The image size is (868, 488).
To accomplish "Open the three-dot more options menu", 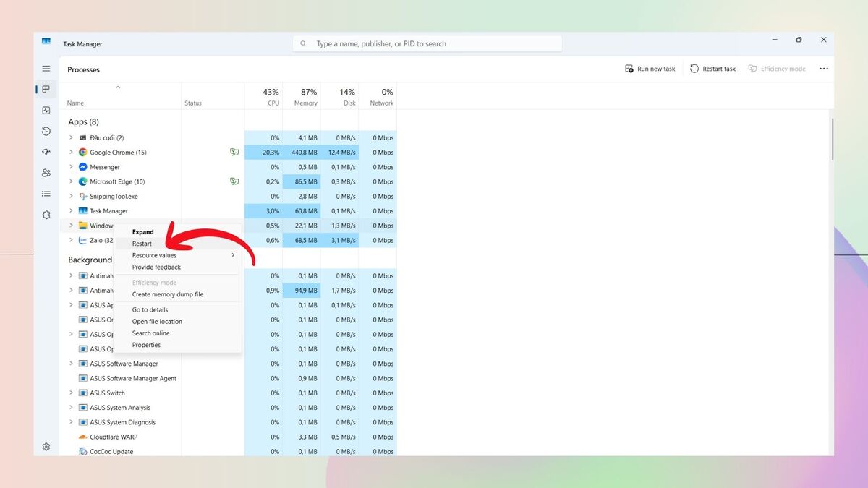I will [x=824, y=69].
